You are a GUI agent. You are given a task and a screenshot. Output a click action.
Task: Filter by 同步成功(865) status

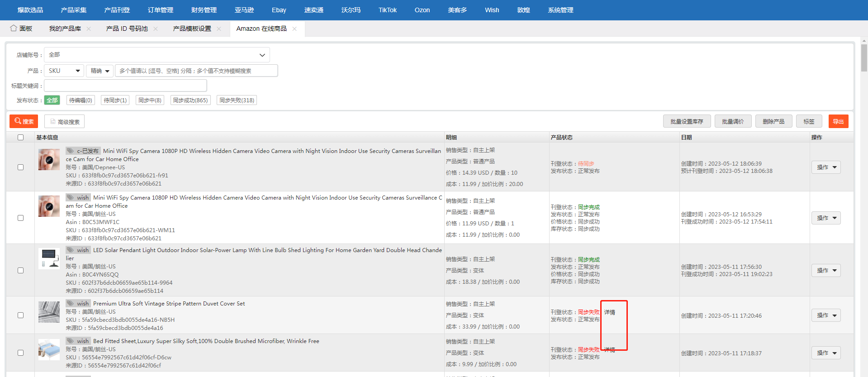(x=190, y=100)
